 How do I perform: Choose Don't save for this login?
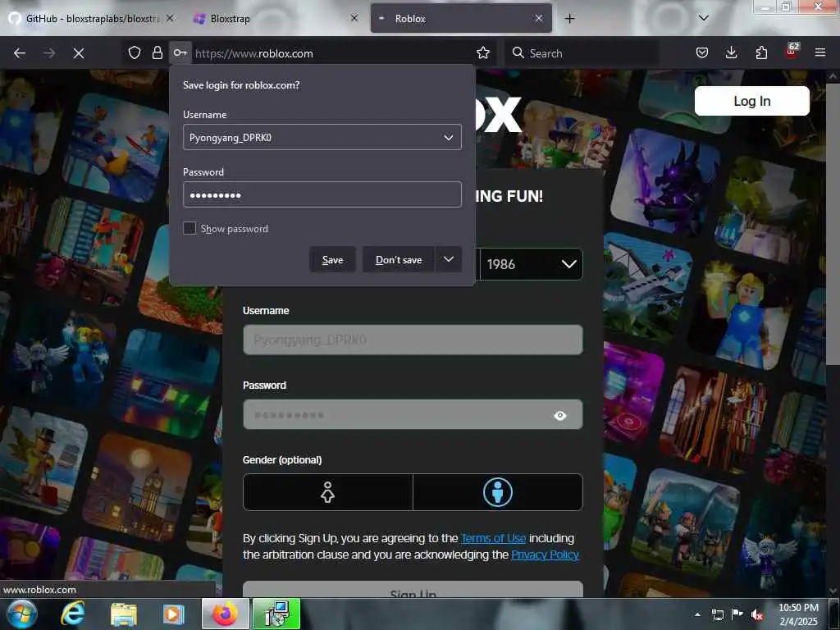(x=399, y=260)
